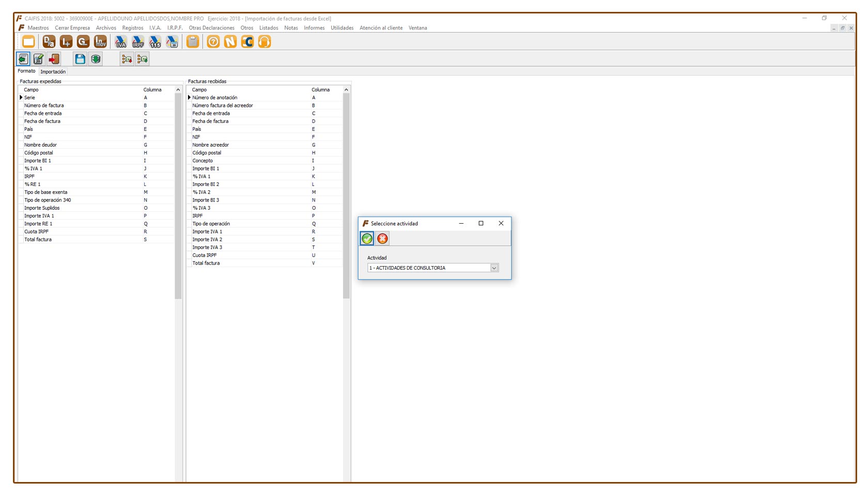Select 'Tipo de base exenta' row
Image resolution: width=868 pixels, height=497 pixels.
point(97,192)
